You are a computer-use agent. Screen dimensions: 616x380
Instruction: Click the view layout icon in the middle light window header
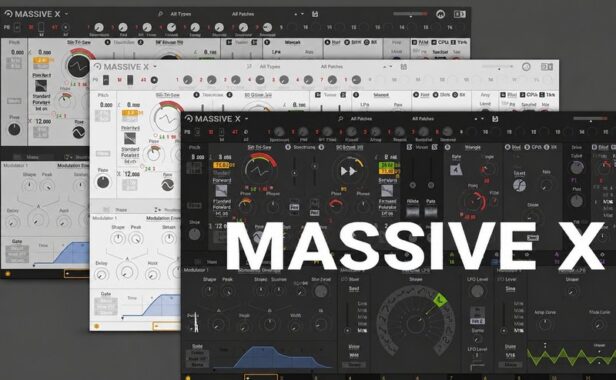pyautogui.click(x=547, y=67)
